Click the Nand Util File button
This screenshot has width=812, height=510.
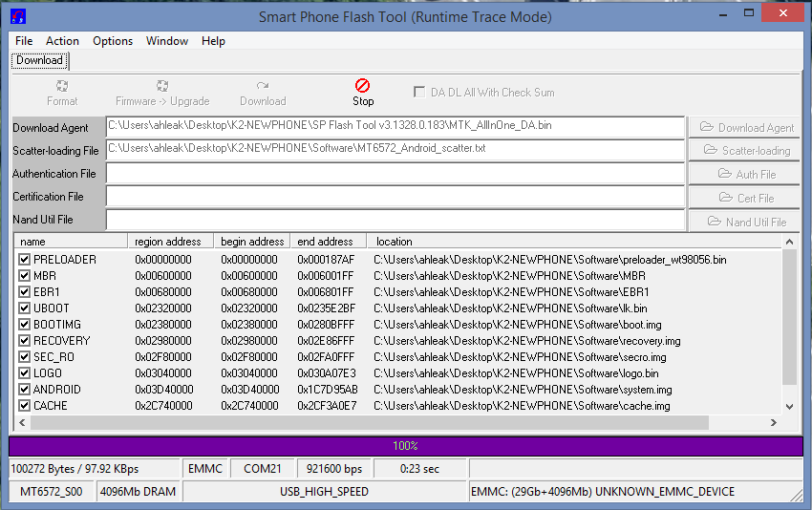[744, 223]
